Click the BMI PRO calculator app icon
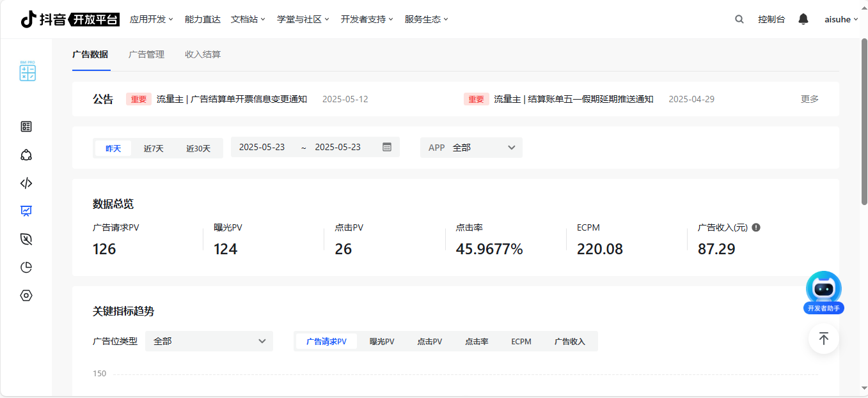 (27, 71)
